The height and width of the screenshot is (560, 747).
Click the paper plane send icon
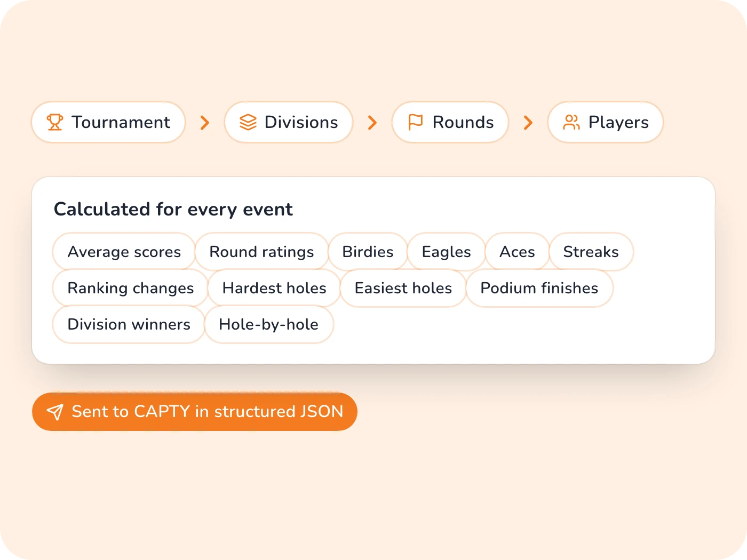[x=55, y=412]
